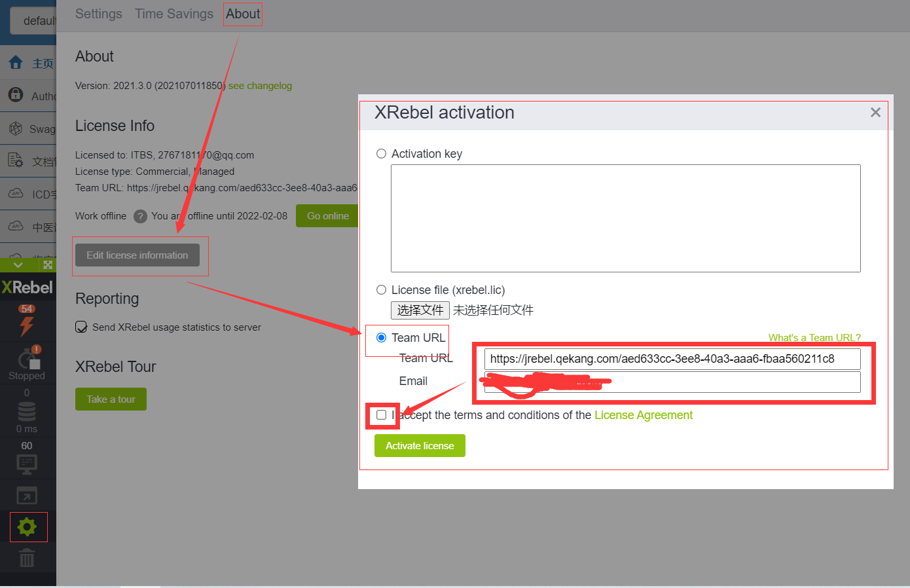Select the Activation key radio button

coord(381,154)
